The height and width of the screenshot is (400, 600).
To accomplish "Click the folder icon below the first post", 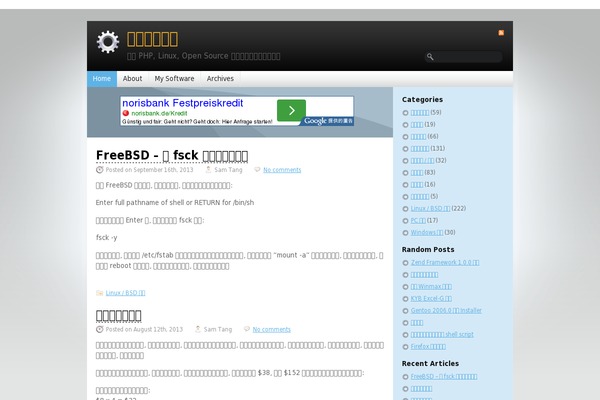I will [x=99, y=293].
